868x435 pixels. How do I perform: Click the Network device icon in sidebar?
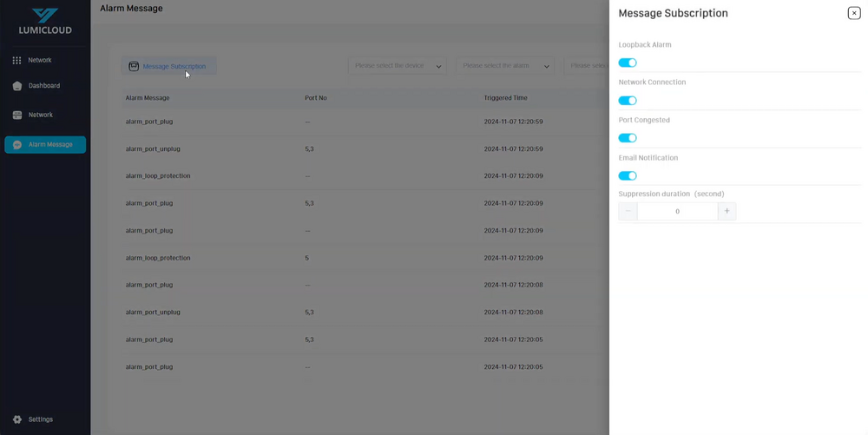click(16, 115)
